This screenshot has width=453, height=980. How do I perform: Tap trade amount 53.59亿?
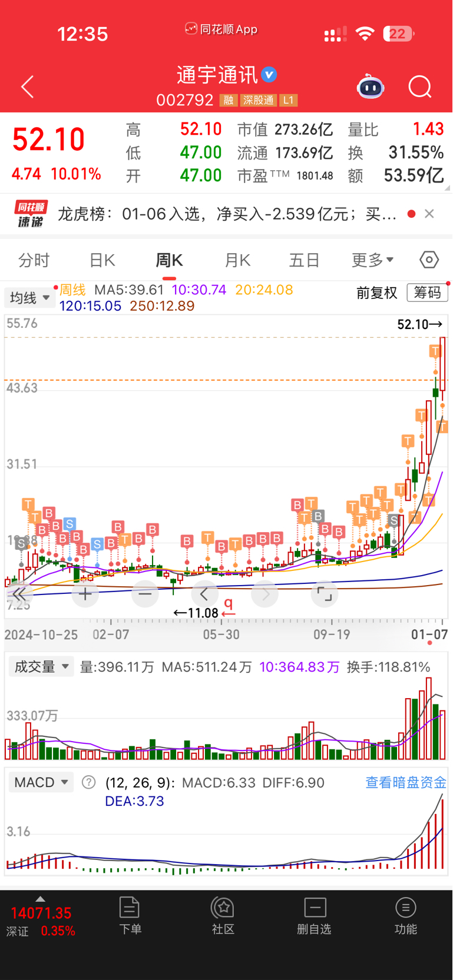point(414,175)
